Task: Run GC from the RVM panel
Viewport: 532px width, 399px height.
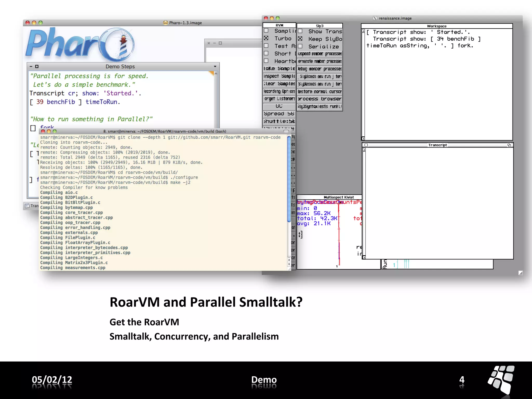Action: tap(279, 106)
